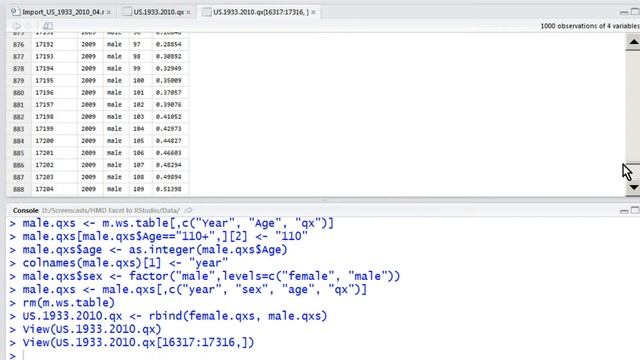Open the working directory arrow in Console
The height and width of the screenshot is (360, 640).
pyautogui.click(x=188, y=211)
